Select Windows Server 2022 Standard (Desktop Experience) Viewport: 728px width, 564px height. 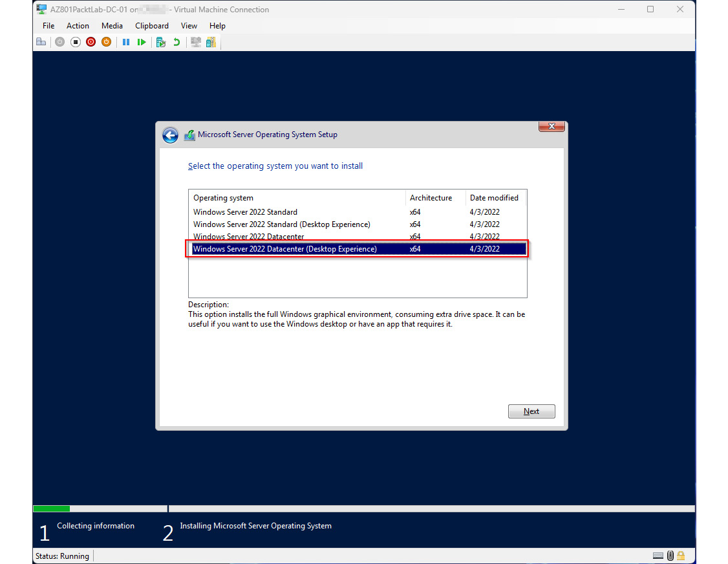pos(358,224)
